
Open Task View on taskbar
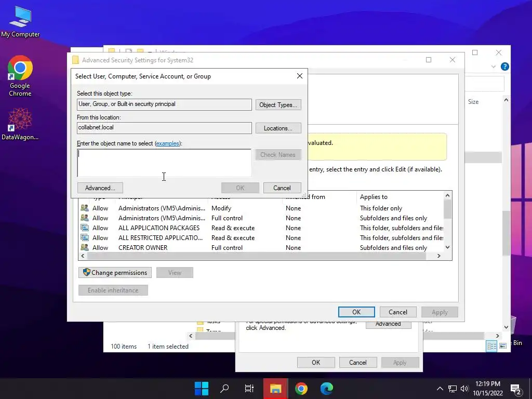click(249, 389)
